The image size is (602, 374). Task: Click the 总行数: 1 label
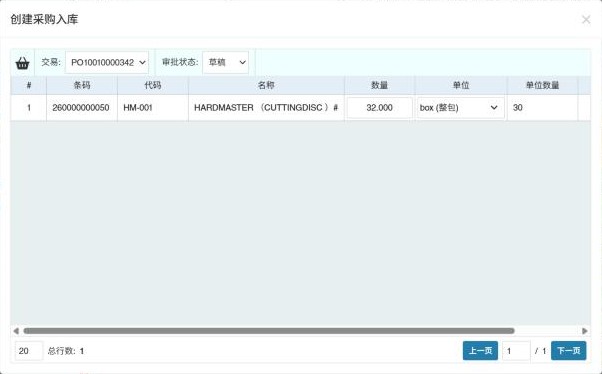click(x=66, y=351)
